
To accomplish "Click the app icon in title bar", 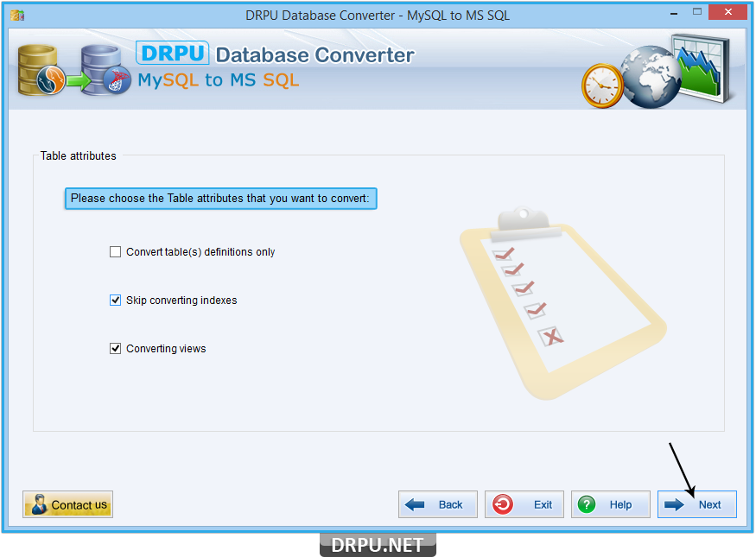I will tap(17, 16).
